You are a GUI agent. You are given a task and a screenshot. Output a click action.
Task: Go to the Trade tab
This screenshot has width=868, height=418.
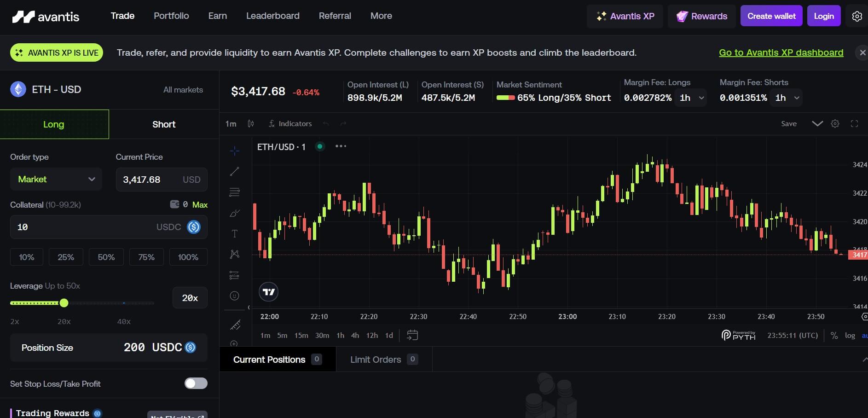(x=122, y=16)
